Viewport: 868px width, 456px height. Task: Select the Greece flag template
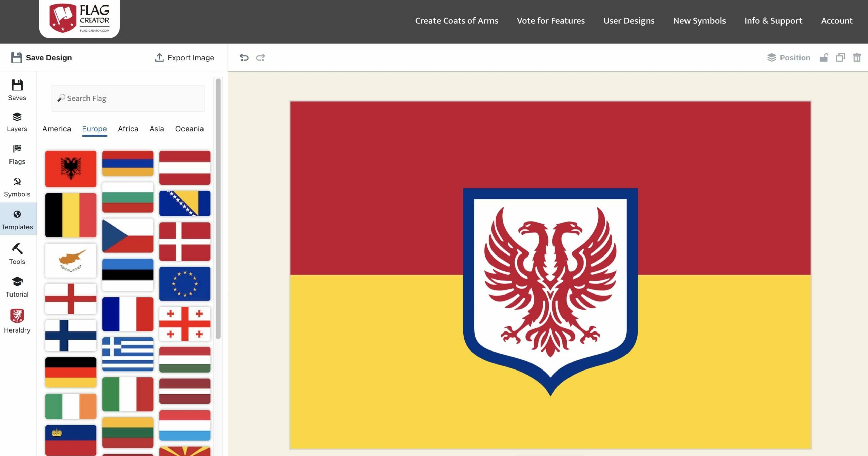pyautogui.click(x=128, y=354)
